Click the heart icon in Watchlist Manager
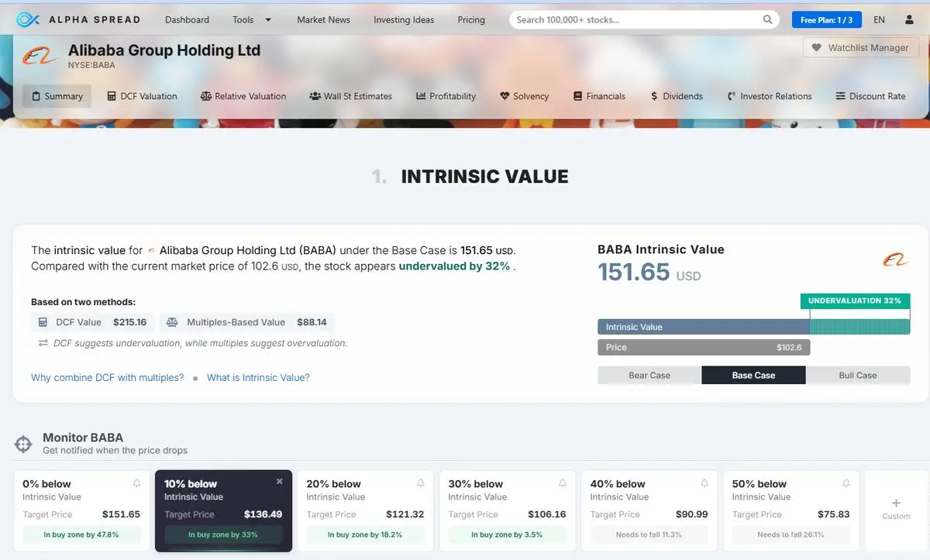Image resolution: width=930 pixels, height=560 pixels. (x=816, y=48)
